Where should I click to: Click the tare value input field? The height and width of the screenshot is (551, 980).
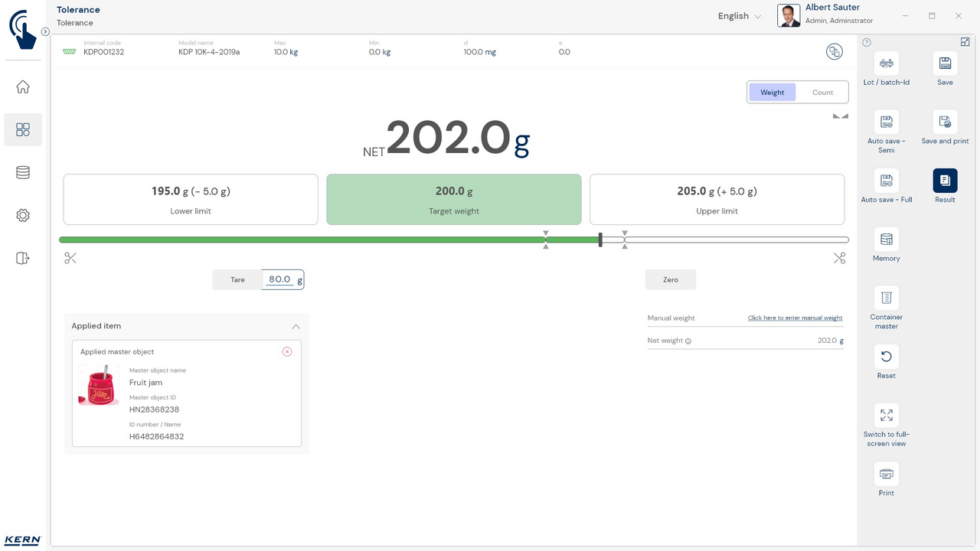click(x=279, y=280)
